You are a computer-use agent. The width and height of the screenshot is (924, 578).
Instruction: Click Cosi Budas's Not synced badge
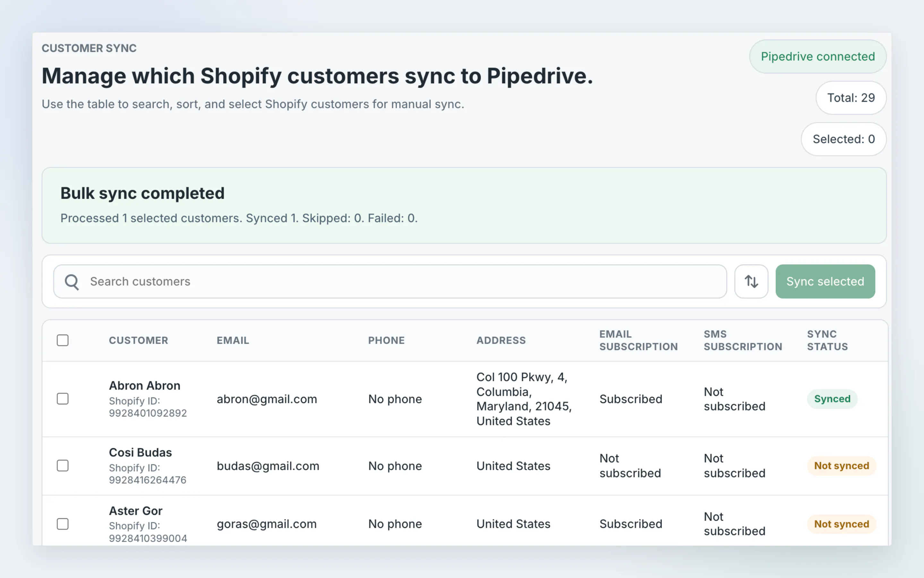click(842, 466)
